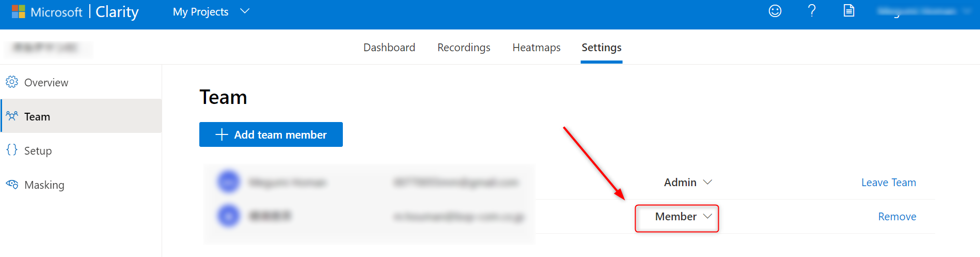980x257 pixels.
Task: Open the Member role dropdown
Action: 683,217
